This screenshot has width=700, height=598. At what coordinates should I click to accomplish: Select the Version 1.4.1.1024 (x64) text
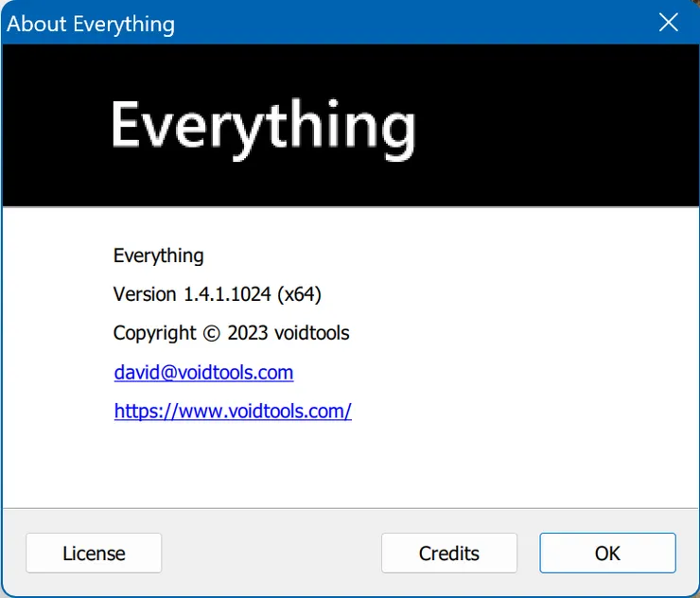point(217,294)
